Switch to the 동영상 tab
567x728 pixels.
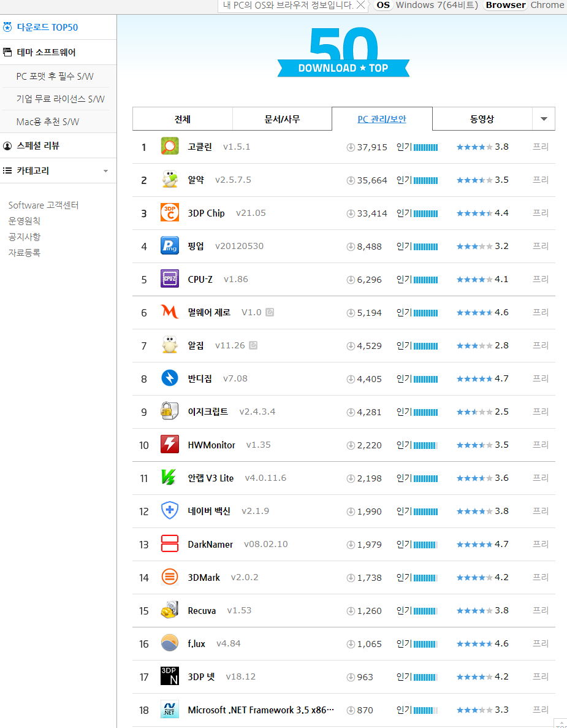[482, 119]
